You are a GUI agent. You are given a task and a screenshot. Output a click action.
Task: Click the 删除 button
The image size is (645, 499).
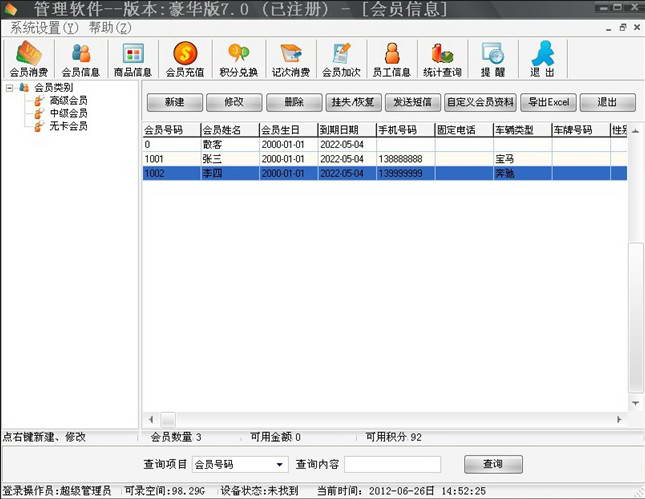294,102
